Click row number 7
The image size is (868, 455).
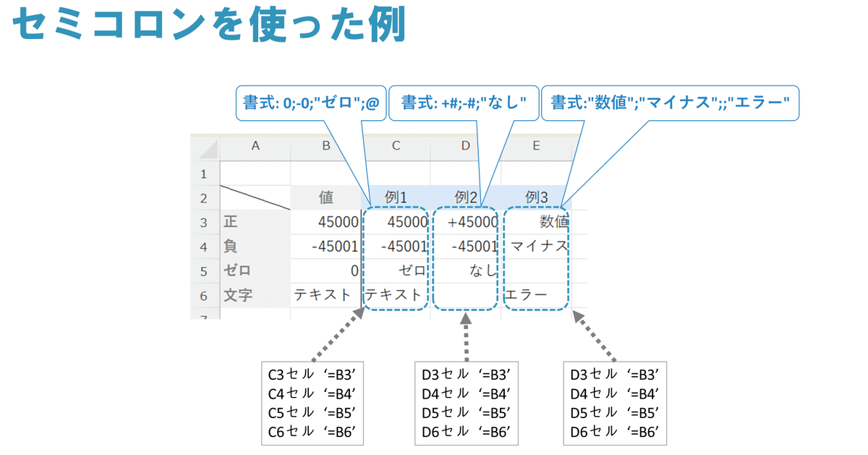coord(205,316)
